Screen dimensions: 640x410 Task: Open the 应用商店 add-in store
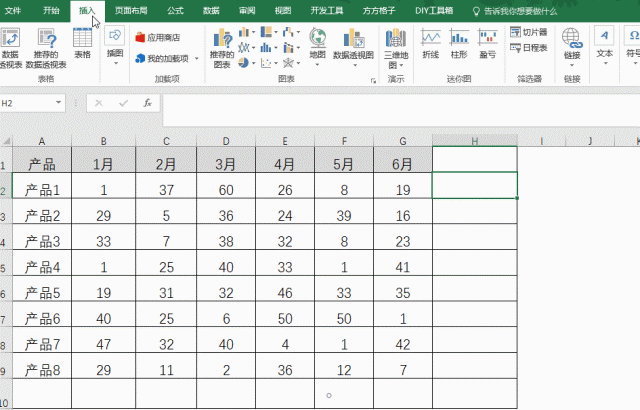click(158, 38)
